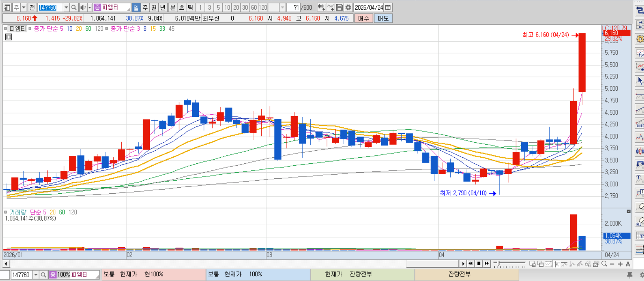Select weekly 주 chart period

[145, 7]
